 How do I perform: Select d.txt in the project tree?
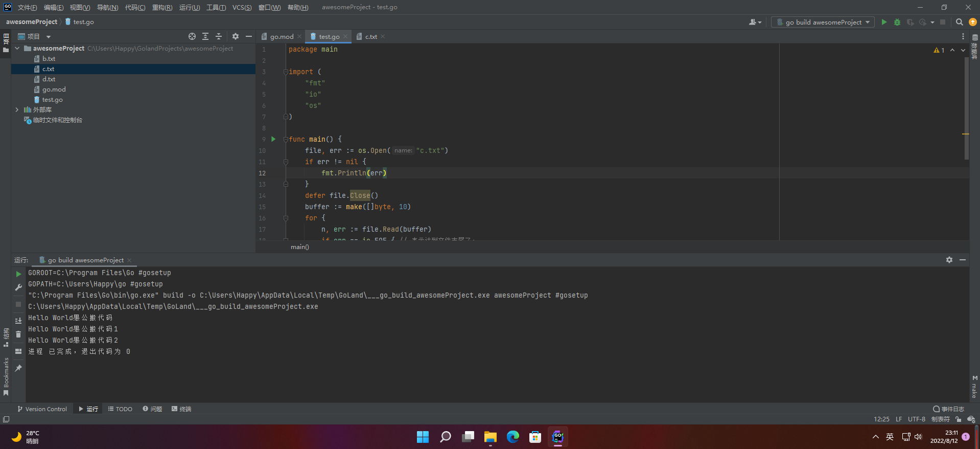[49, 79]
